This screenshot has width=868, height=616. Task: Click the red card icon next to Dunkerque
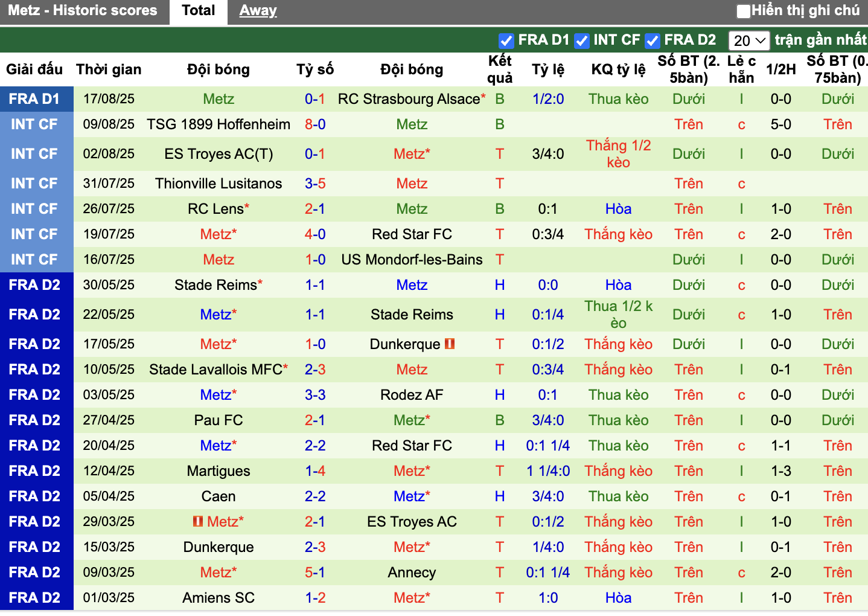click(450, 344)
